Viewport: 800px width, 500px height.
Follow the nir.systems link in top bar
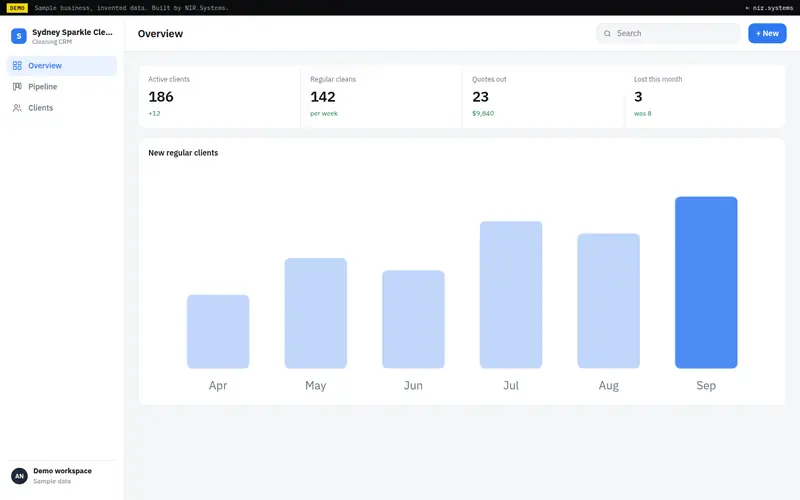[x=769, y=8]
